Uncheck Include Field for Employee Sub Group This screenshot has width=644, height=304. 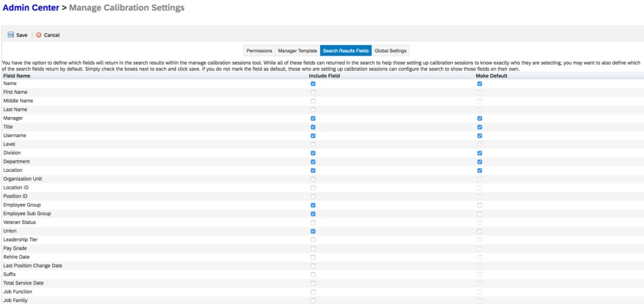pyautogui.click(x=313, y=214)
